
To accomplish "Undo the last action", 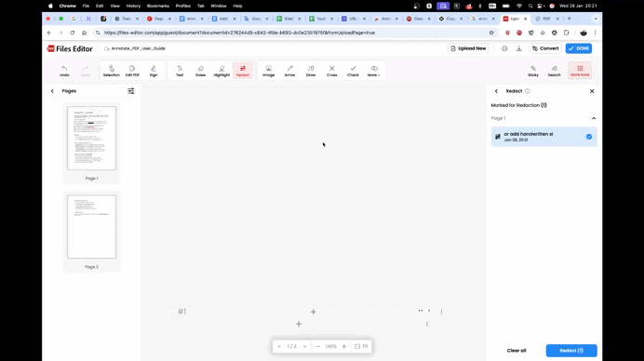I will click(64, 71).
